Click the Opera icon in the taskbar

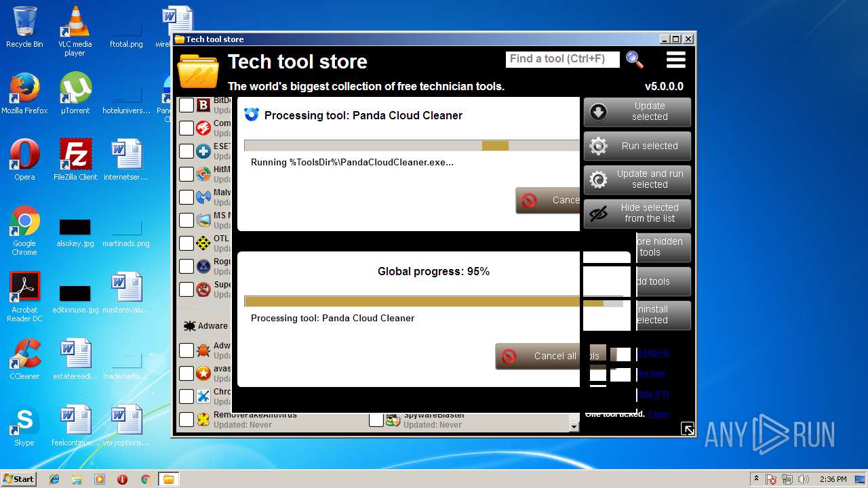[122, 479]
